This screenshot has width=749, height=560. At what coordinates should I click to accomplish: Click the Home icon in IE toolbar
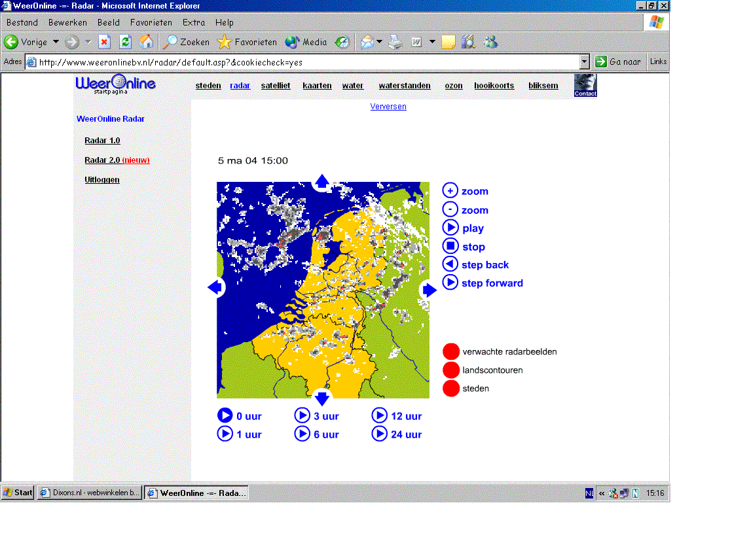[x=146, y=42]
